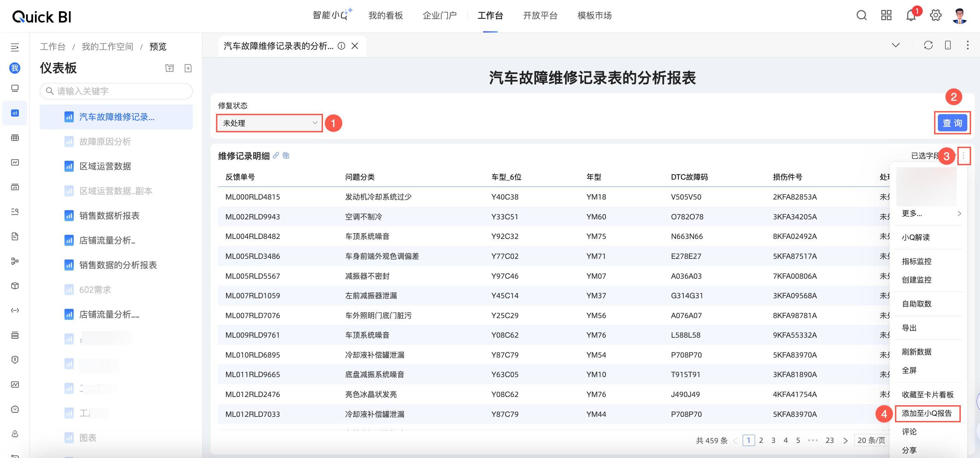Click the 查询 button
Image resolution: width=980 pixels, height=458 pixels.
tap(952, 123)
